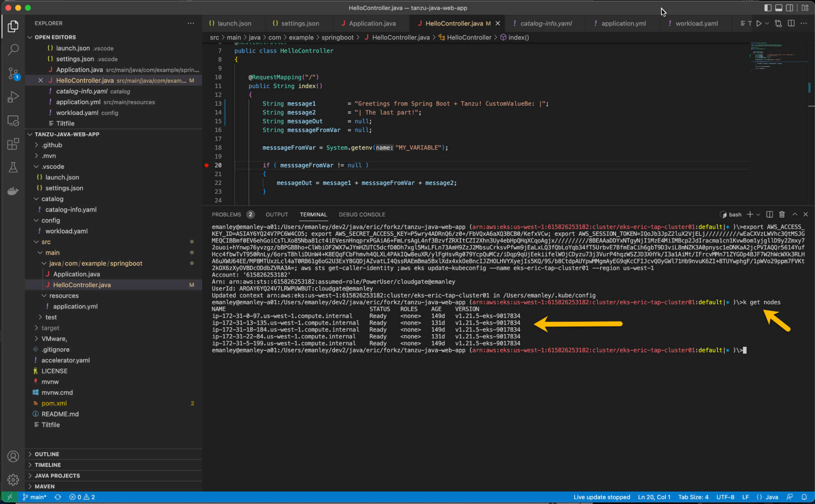
Task: Split the terminal panel
Action: click(x=769, y=214)
